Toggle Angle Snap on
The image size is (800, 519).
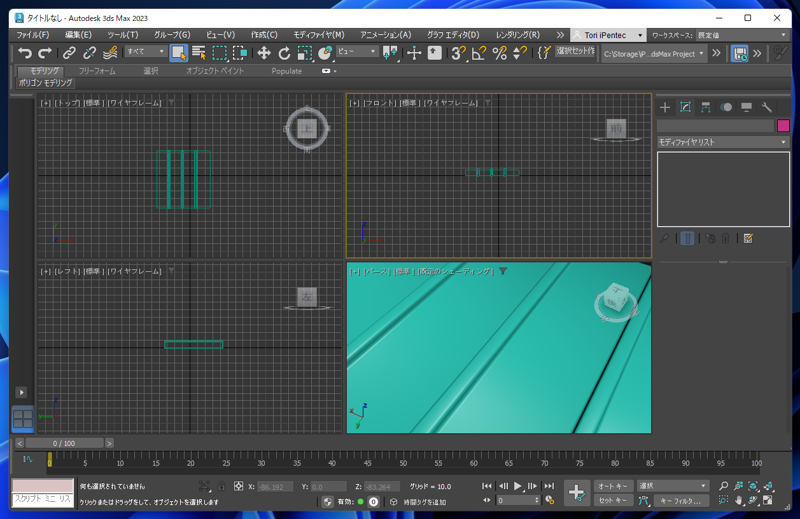(x=479, y=53)
